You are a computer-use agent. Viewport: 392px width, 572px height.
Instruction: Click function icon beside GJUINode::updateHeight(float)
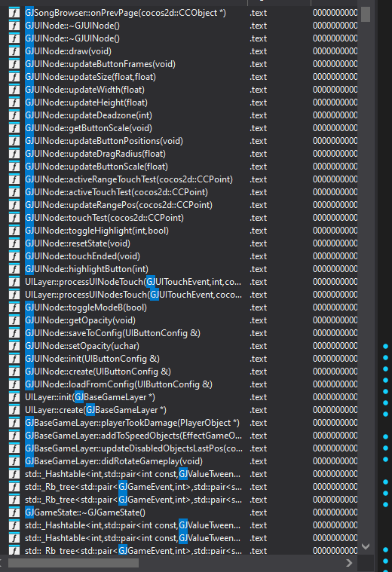14,102
